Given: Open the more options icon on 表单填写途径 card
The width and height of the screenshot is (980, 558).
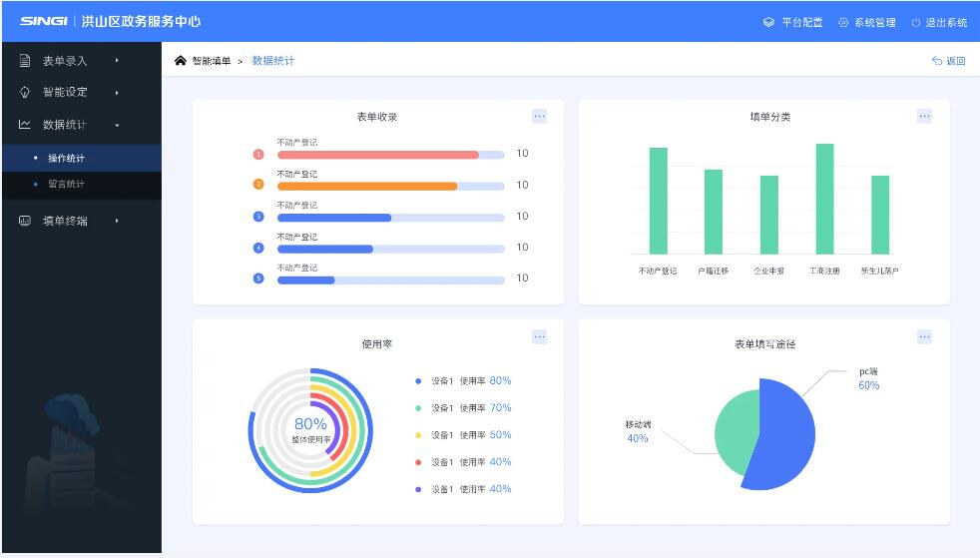Looking at the screenshot, I should click(924, 337).
